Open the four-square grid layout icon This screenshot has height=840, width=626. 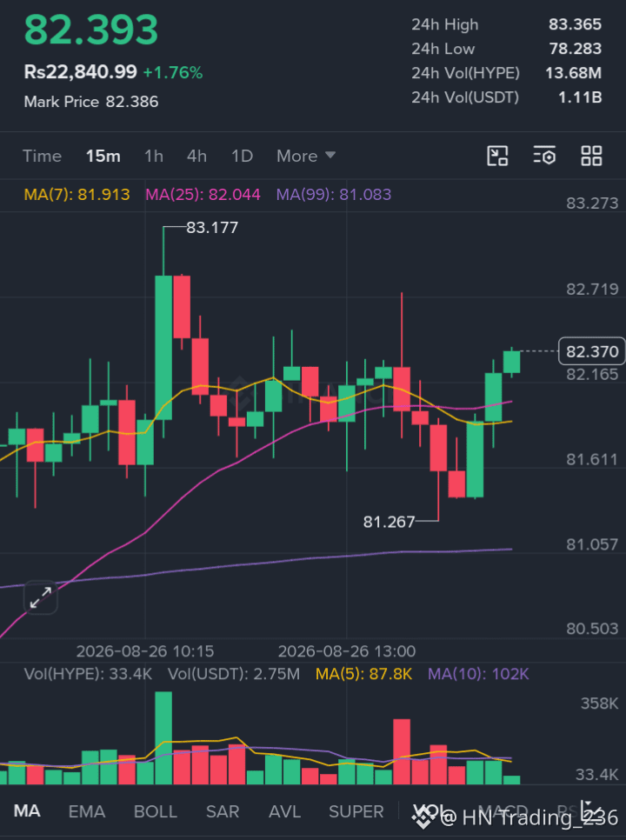(592, 156)
